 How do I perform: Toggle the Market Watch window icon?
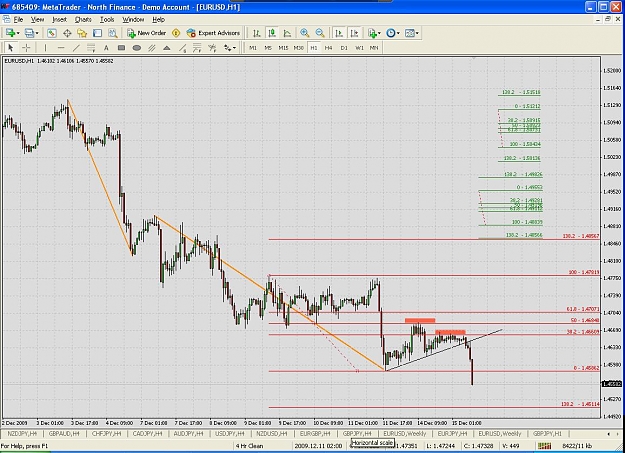click(51, 33)
